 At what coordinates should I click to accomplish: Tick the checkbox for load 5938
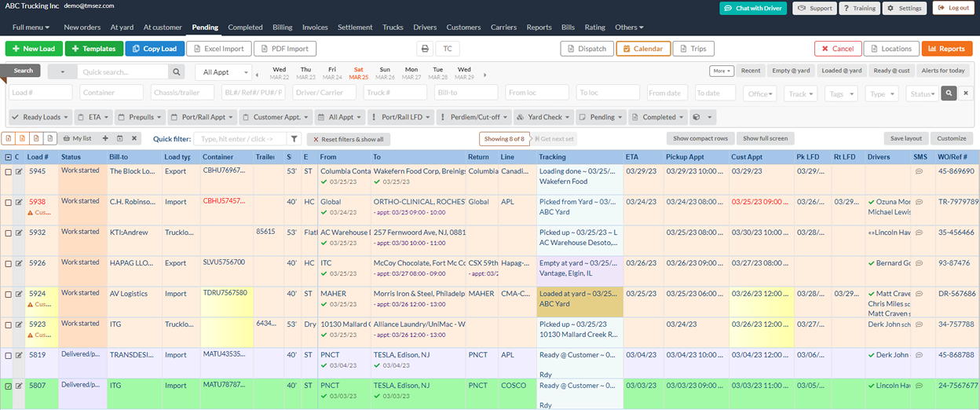[x=8, y=202]
